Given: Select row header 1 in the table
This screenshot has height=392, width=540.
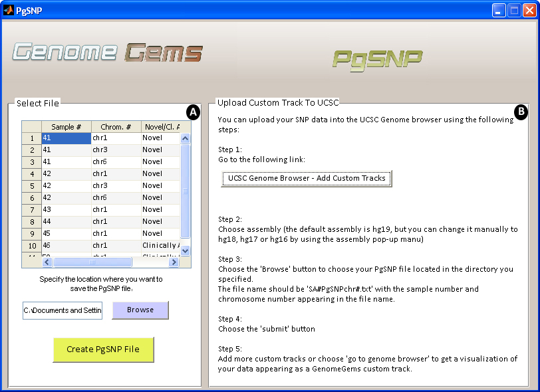Looking at the screenshot, I should coord(32,138).
